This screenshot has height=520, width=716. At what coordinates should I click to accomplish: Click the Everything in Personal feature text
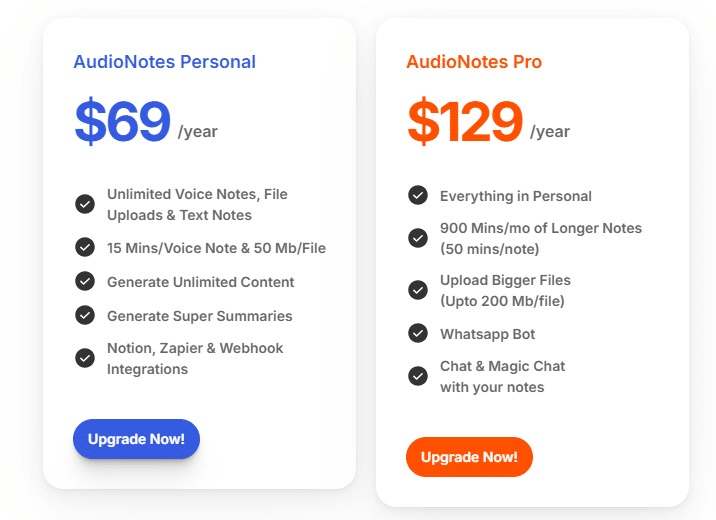tap(515, 196)
